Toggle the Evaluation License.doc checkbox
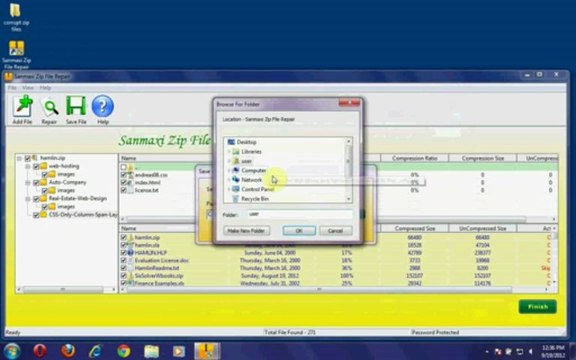The height and width of the screenshot is (360, 576). [x=124, y=260]
